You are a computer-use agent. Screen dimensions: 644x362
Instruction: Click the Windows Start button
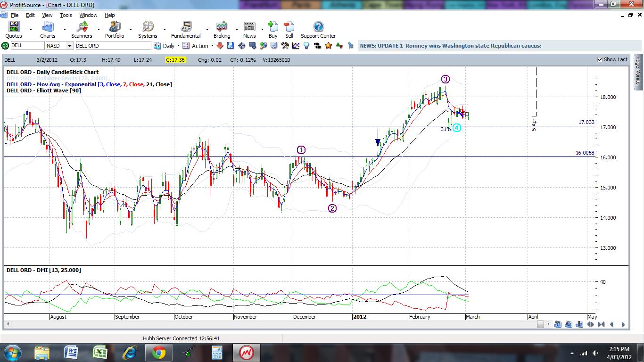tap(12, 352)
